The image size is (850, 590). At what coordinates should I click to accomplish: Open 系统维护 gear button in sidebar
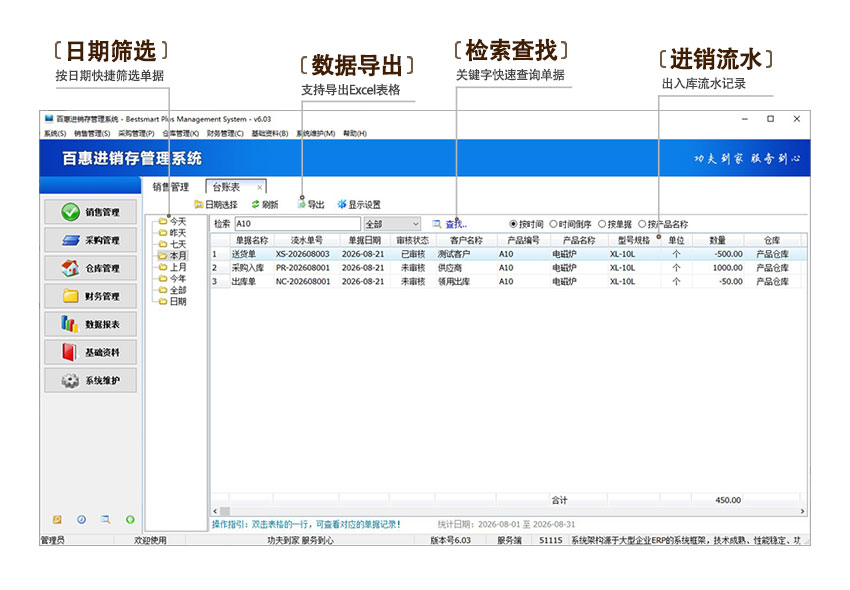91,381
